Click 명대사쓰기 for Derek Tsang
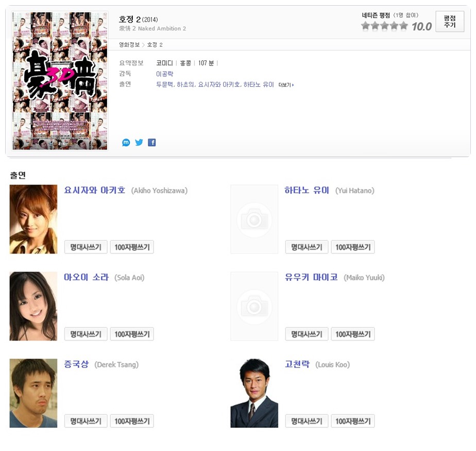476x451 pixels. 86,421
